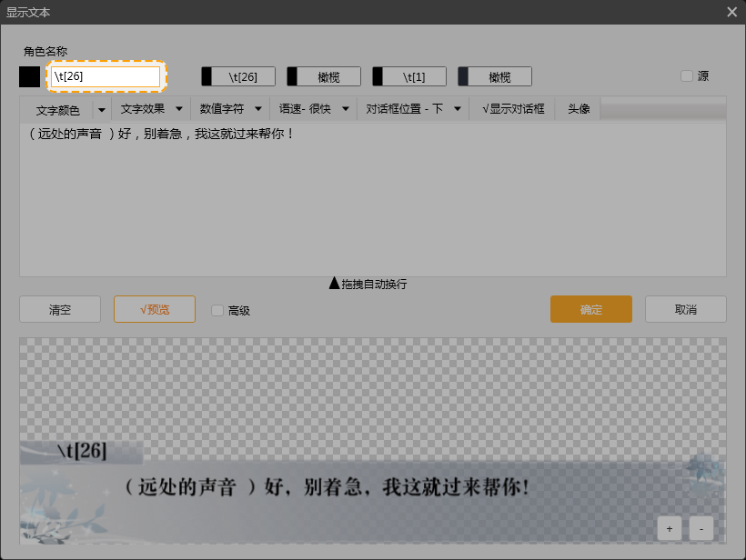The width and height of the screenshot is (746, 560).
Task: Click the orange 确定 confirm button
Action: [590, 309]
